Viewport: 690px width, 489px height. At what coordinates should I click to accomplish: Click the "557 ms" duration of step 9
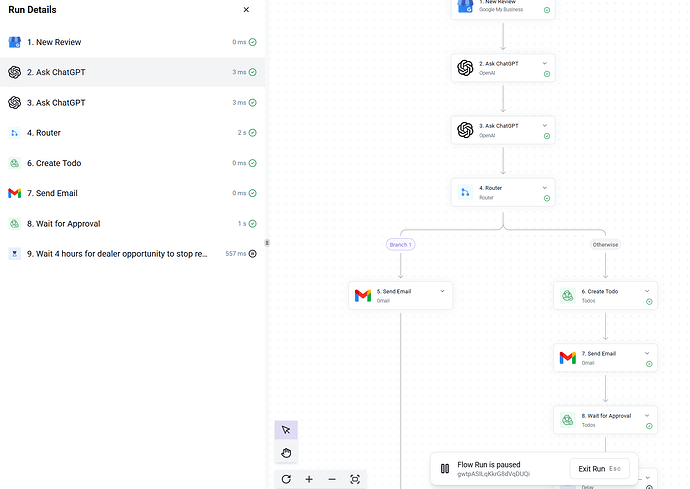click(235, 254)
